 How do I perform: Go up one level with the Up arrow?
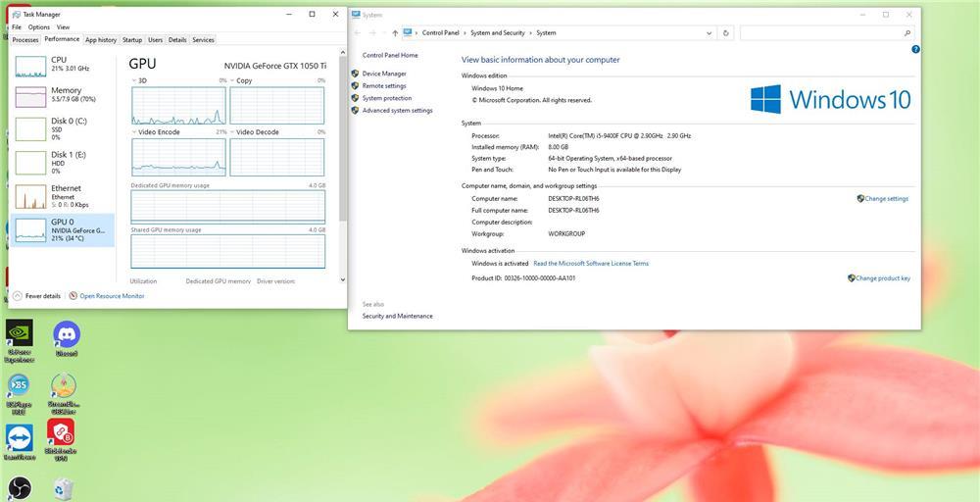[395, 33]
